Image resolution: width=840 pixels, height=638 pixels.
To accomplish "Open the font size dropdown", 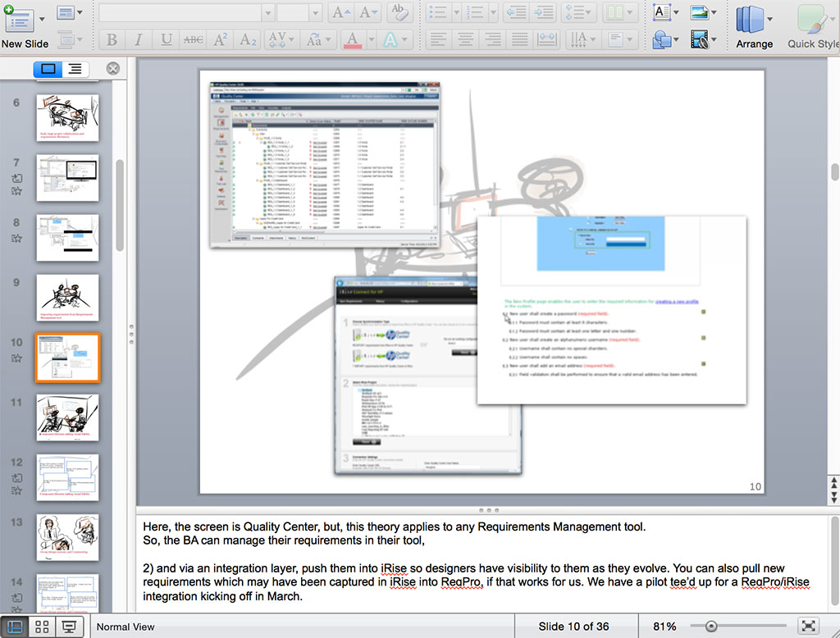I will tap(315, 13).
